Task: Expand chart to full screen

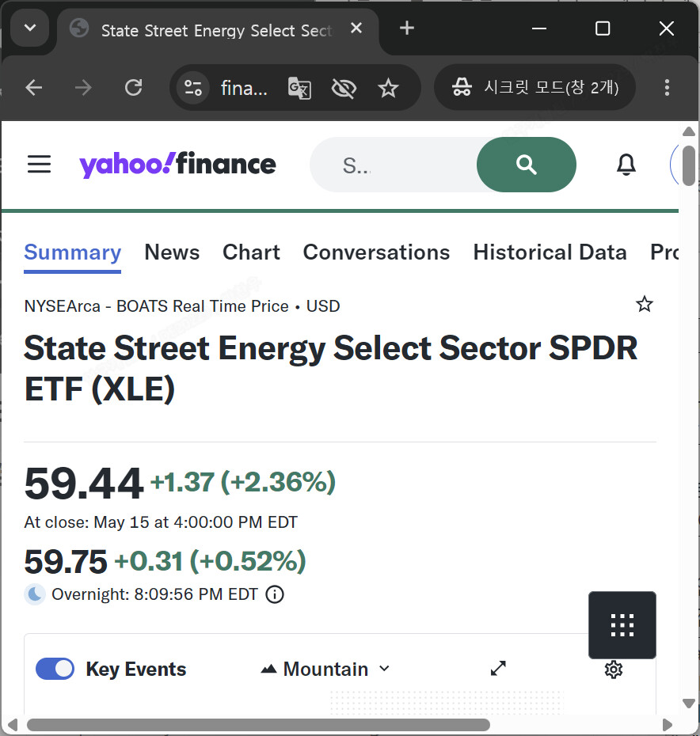Action: pyautogui.click(x=498, y=669)
